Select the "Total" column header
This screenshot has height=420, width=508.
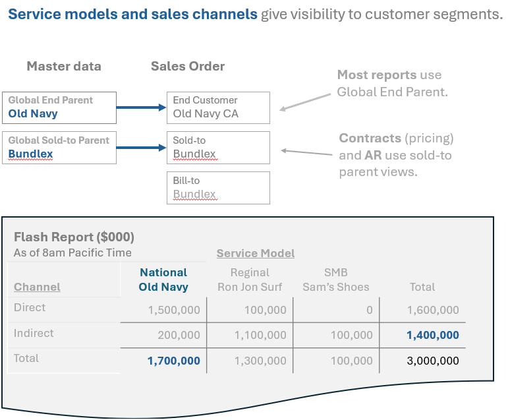[422, 287]
